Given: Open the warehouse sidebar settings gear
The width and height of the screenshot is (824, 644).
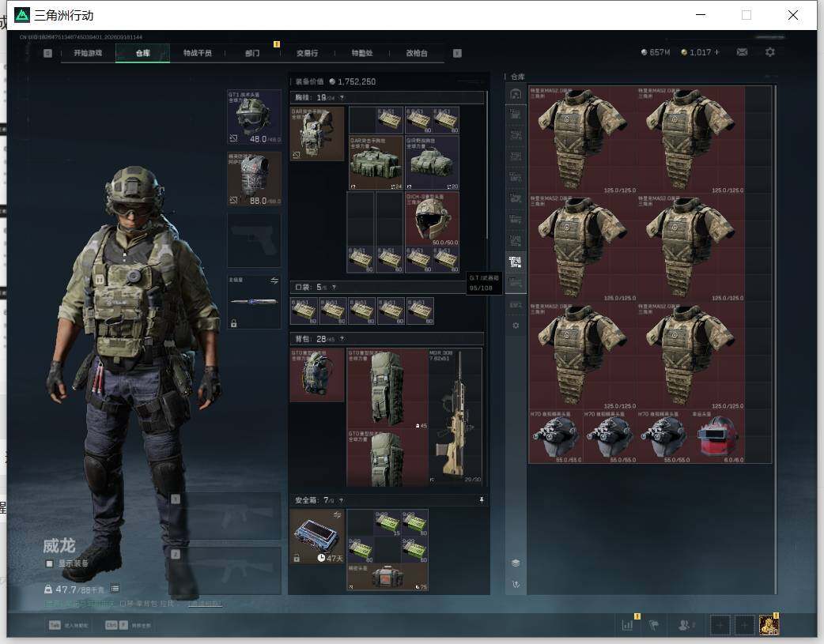Looking at the screenshot, I should pos(516,326).
